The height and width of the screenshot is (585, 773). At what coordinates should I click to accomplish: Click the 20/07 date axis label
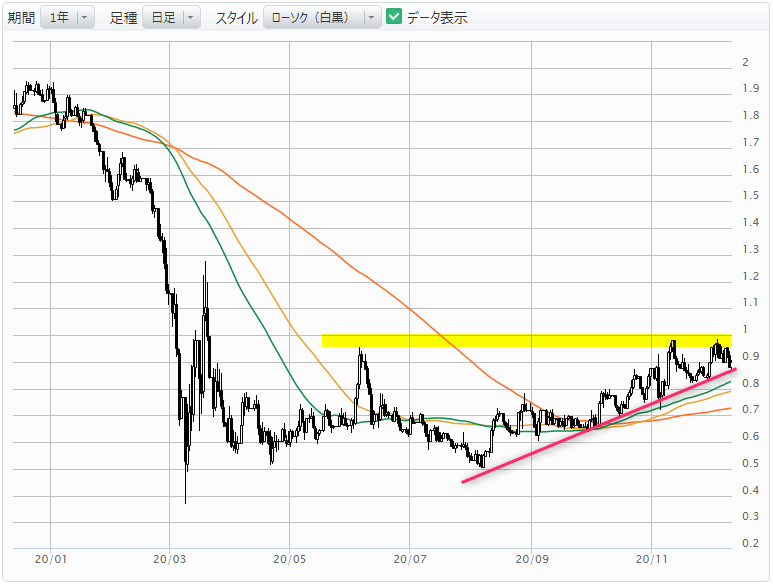tap(410, 559)
